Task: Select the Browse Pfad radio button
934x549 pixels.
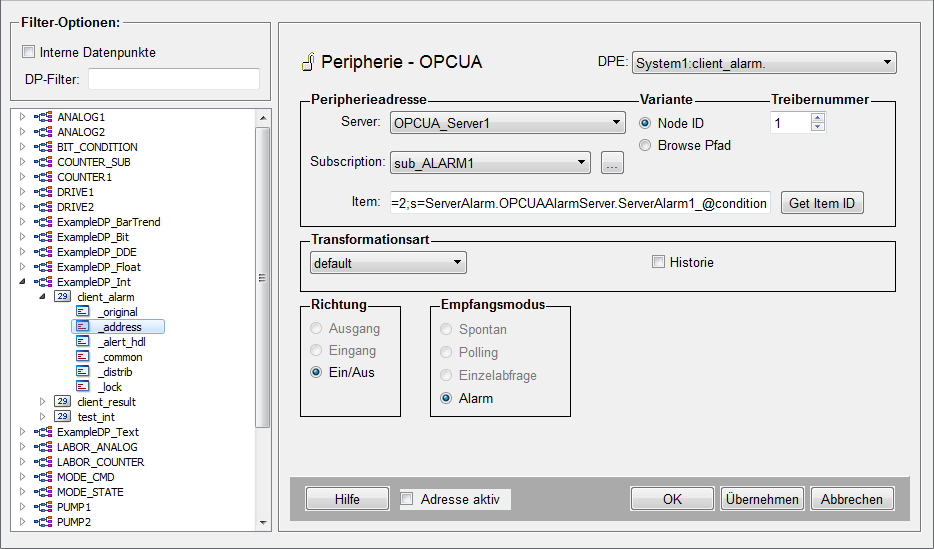Action: point(645,145)
